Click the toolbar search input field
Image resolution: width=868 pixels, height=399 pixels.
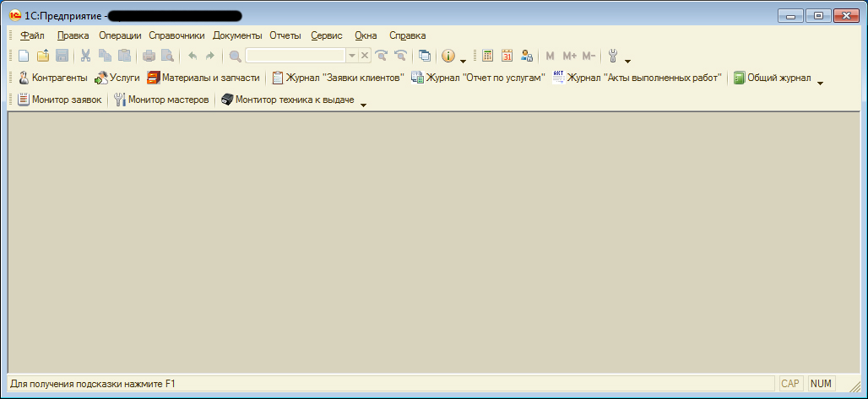[x=296, y=56]
